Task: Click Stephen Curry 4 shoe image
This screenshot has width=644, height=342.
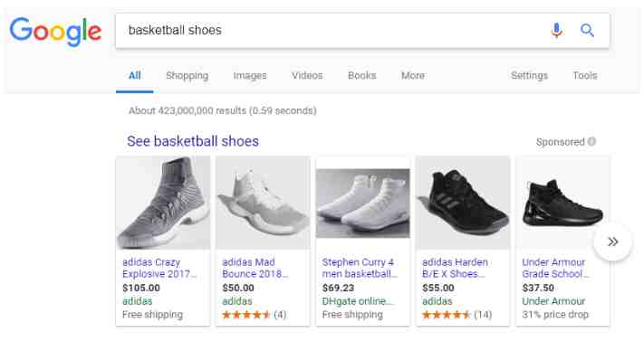Action: point(362,203)
